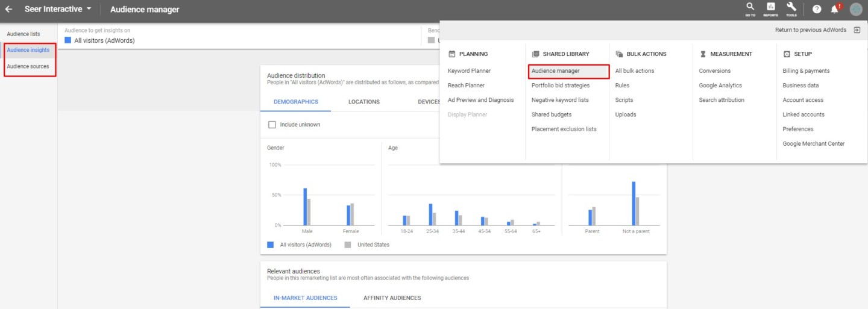The height and width of the screenshot is (309, 868).
Task: Click Return to previous AdWords link
Action: (x=810, y=30)
